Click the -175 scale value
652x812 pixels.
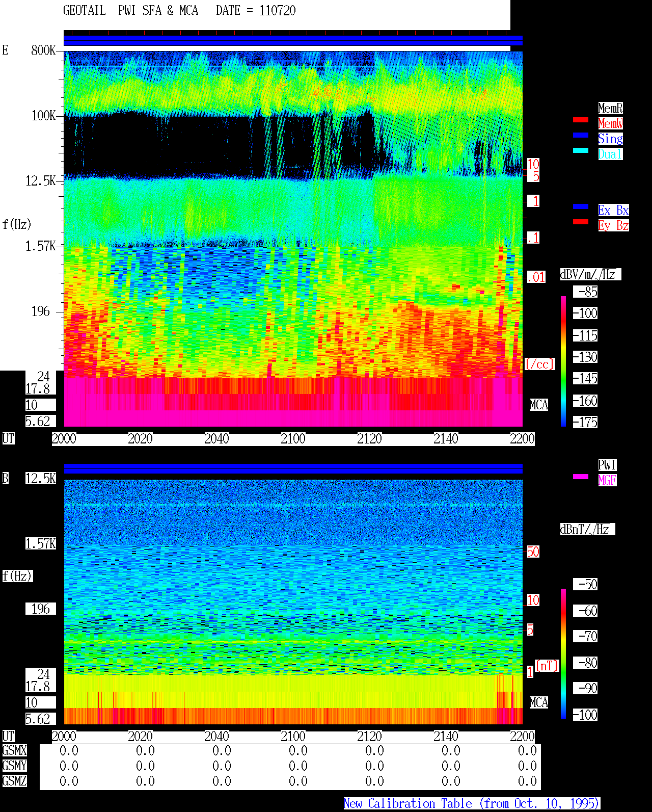(x=585, y=422)
